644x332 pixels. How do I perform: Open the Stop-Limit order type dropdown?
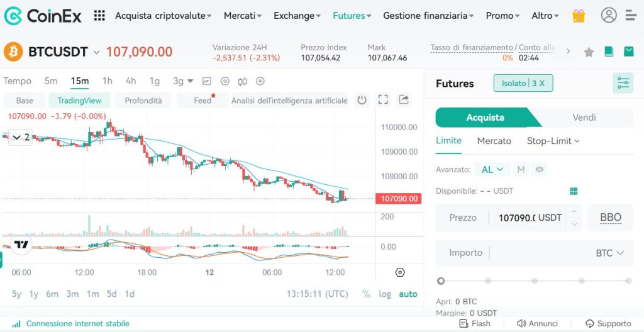553,141
